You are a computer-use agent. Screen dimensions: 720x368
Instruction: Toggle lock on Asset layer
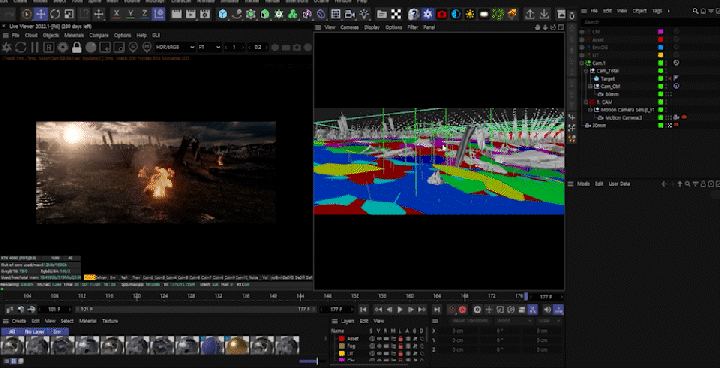pyautogui.click(x=400, y=339)
